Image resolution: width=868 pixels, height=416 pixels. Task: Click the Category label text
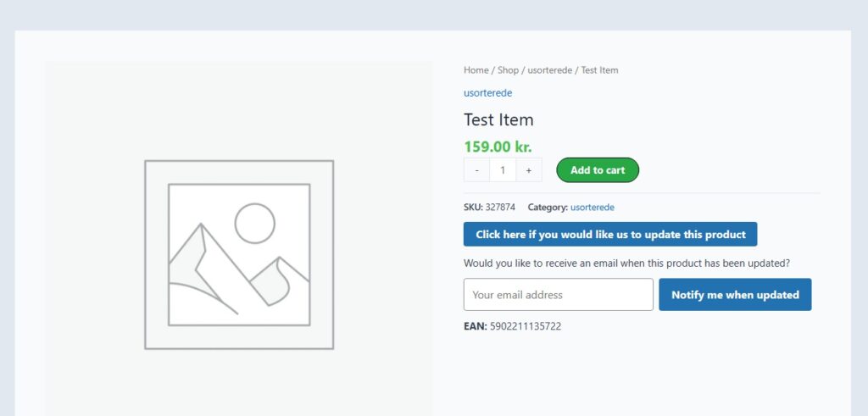[548, 208]
